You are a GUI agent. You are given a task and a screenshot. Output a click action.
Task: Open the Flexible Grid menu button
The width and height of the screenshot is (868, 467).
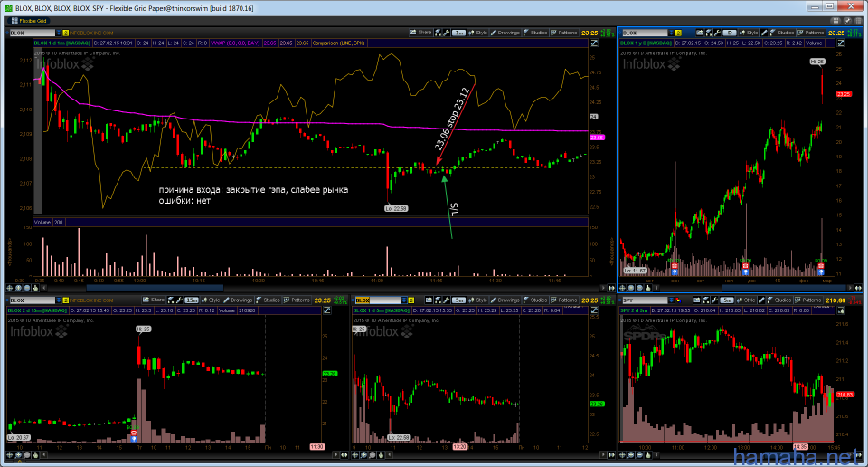point(29,21)
